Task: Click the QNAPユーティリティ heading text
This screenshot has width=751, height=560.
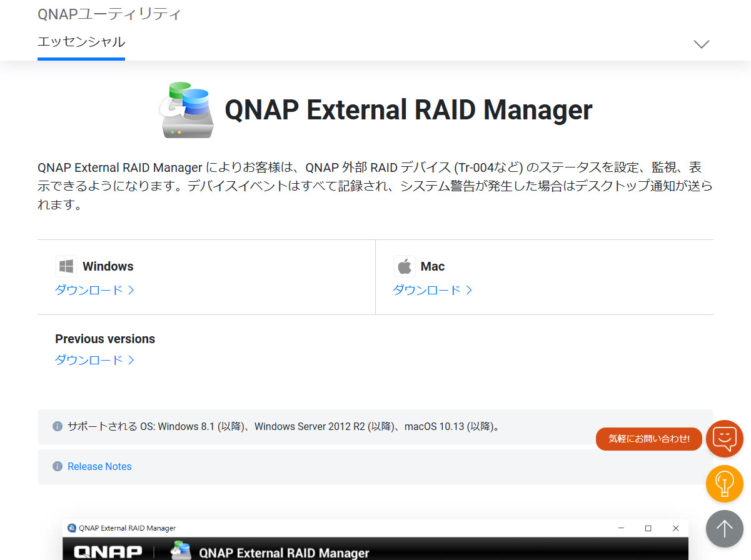Action: (x=109, y=14)
